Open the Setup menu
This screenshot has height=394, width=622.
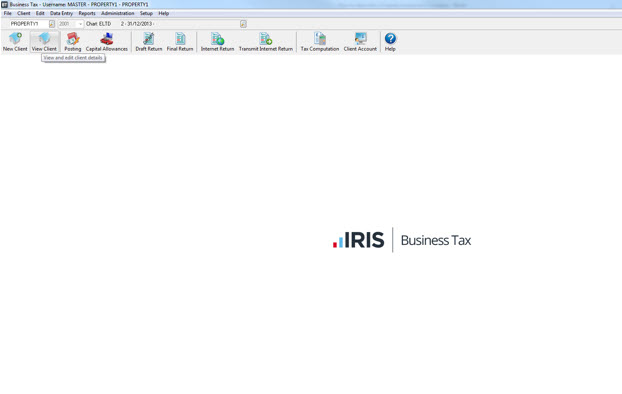click(x=146, y=13)
